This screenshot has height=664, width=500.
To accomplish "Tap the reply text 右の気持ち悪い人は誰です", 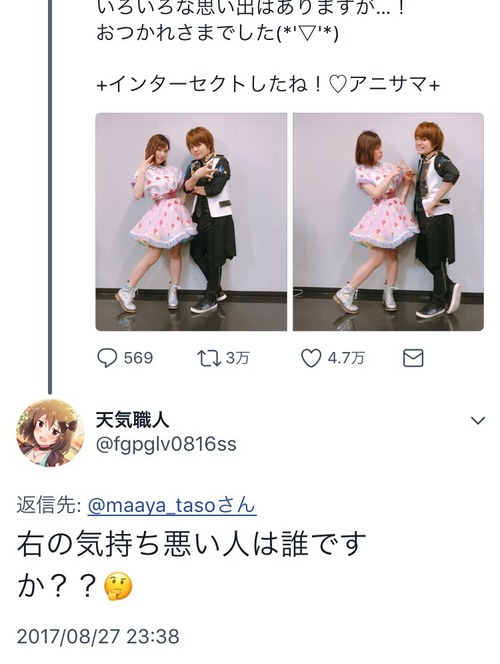I will (191, 544).
